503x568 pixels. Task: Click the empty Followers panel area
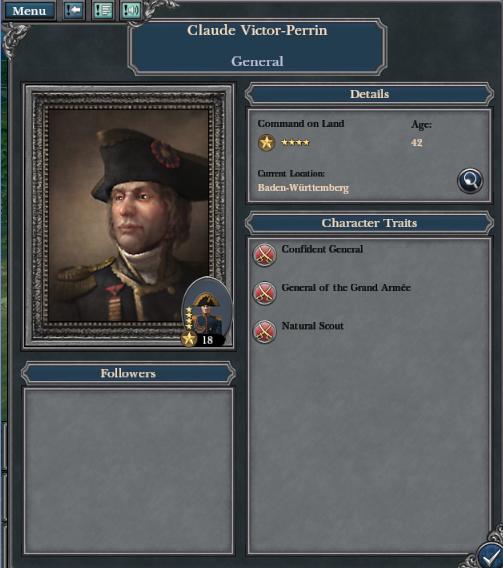129,471
